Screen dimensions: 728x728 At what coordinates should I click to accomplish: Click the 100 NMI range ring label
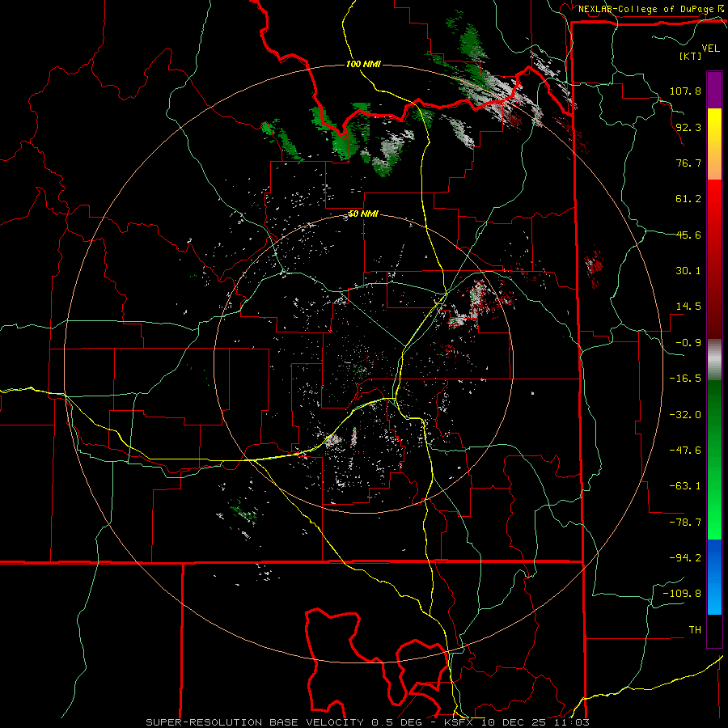click(363, 64)
